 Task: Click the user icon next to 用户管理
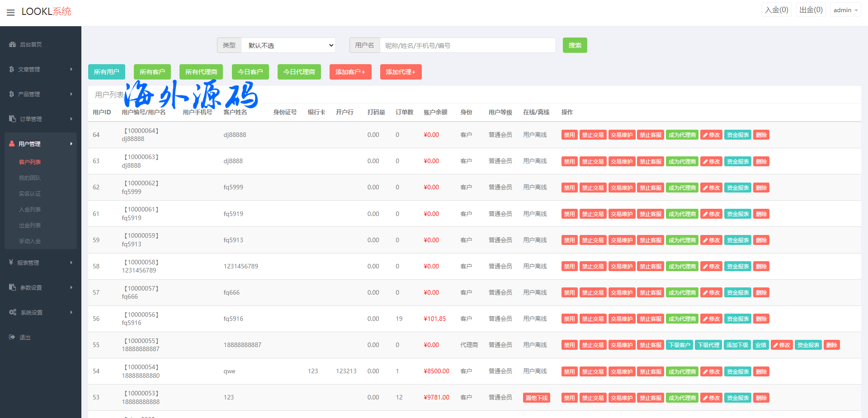point(12,144)
